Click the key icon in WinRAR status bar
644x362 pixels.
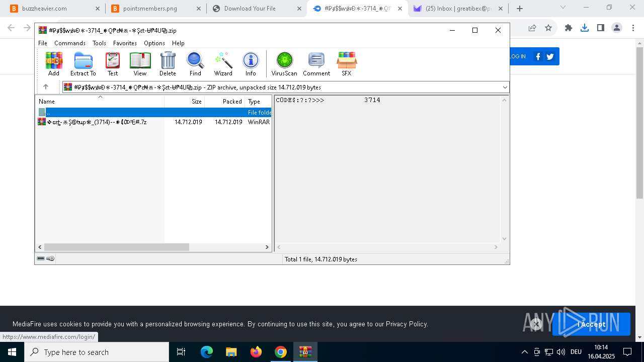(x=50, y=258)
